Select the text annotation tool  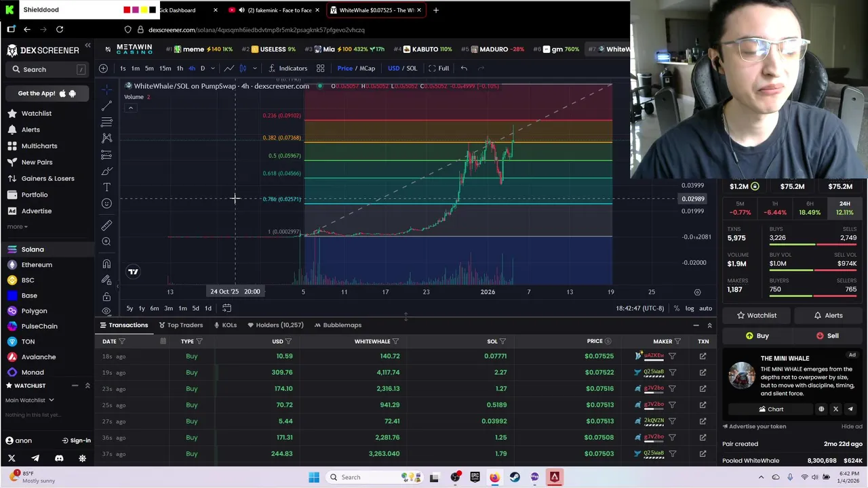point(106,187)
